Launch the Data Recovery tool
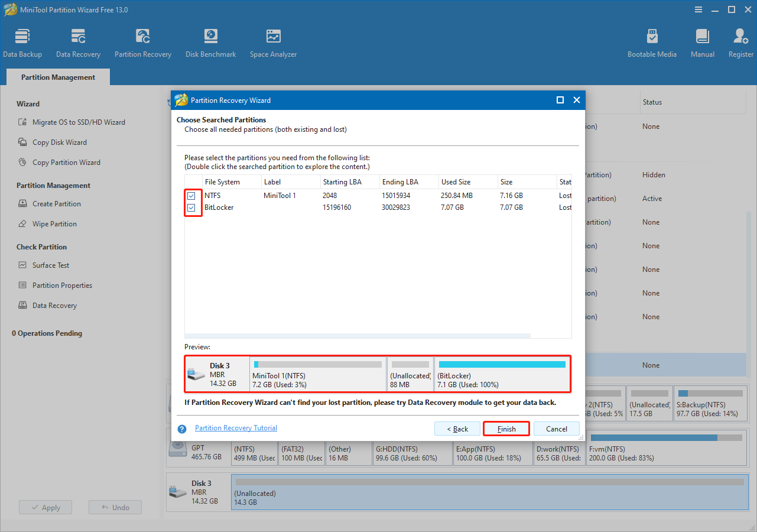 tap(77, 41)
